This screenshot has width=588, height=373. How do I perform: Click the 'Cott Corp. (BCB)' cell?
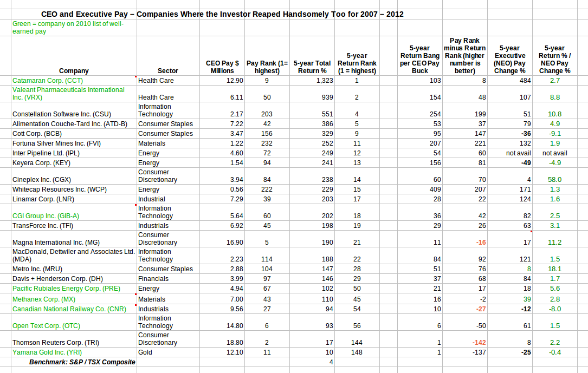click(x=74, y=134)
